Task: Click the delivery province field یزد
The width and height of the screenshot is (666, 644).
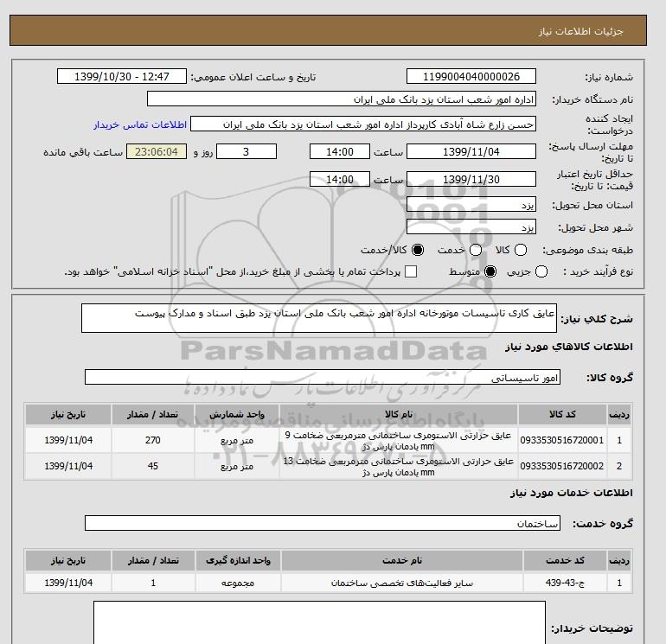Action: (x=471, y=205)
